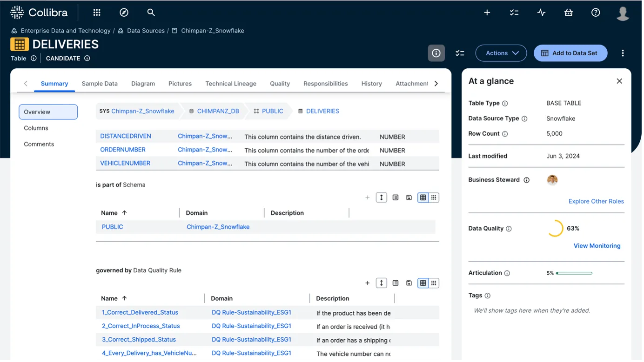This screenshot has height=362, width=644.
Task: Click the Articulation 5% progress bar
Action: click(x=574, y=273)
